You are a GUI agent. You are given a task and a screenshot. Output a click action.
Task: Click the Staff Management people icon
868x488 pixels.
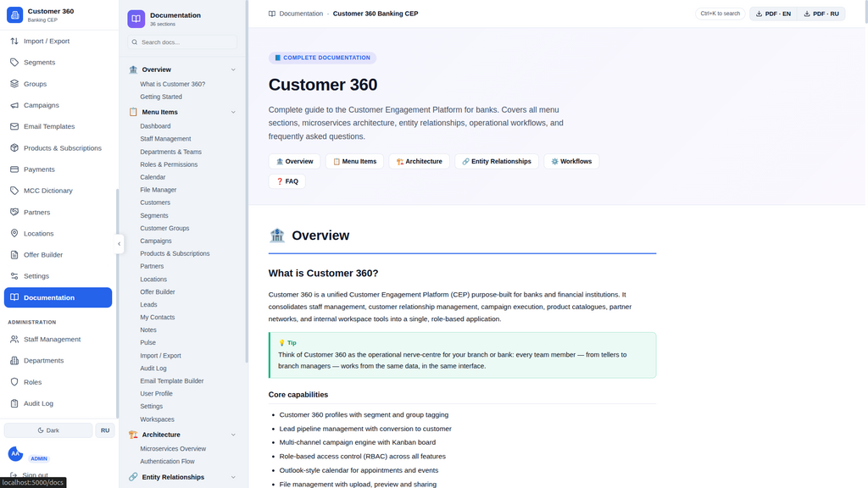(x=14, y=339)
